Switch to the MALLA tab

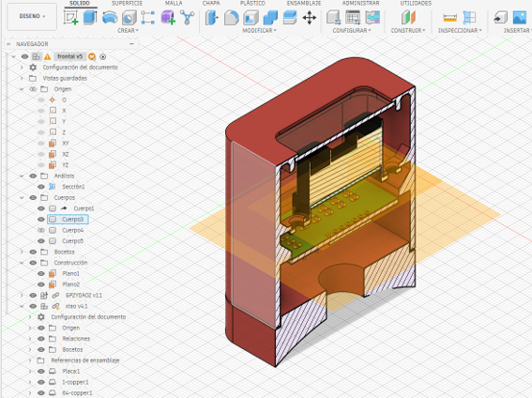(174, 4)
